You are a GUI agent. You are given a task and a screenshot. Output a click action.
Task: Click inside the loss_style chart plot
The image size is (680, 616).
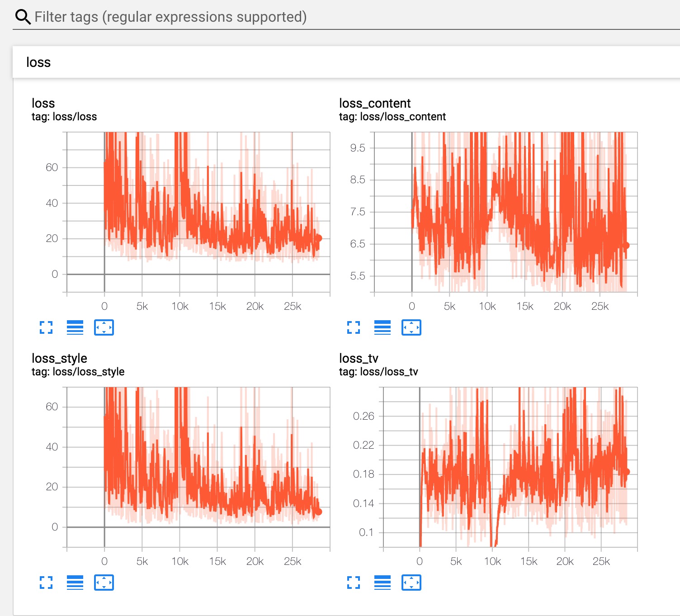pyautogui.click(x=198, y=467)
